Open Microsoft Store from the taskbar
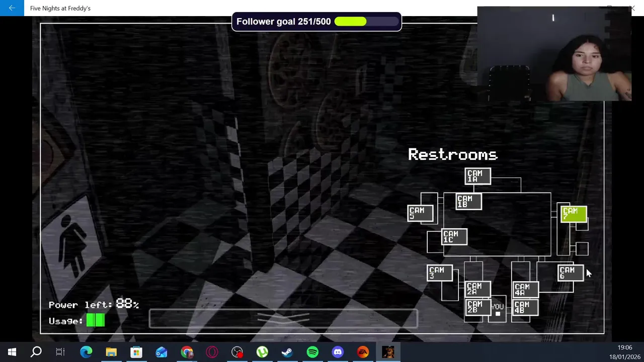The width and height of the screenshot is (644, 362). click(136, 352)
